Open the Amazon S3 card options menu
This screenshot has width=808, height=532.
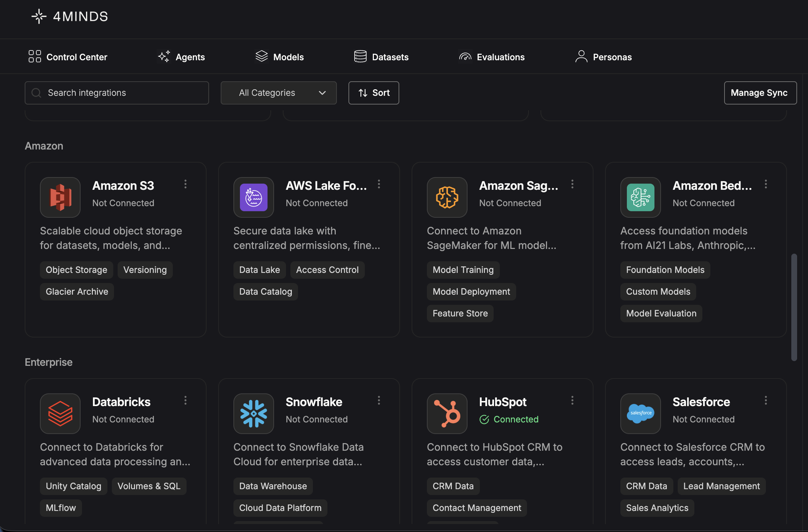pyautogui.click(x=185, y=184)
